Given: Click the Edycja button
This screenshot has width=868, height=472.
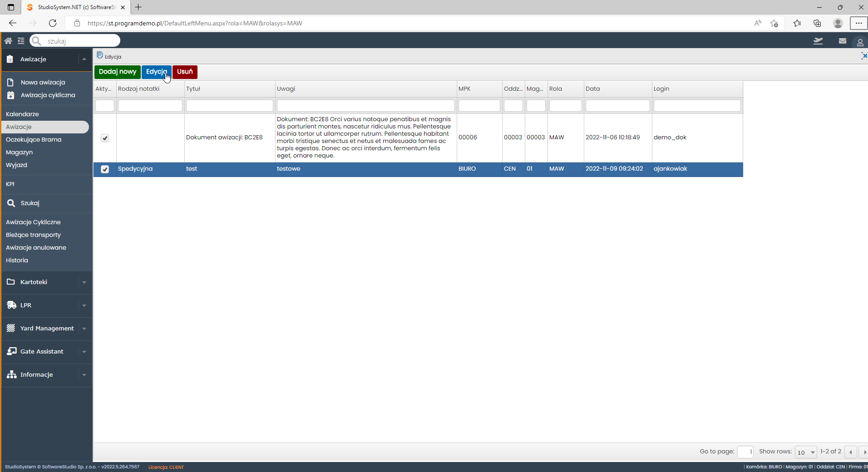Looking at the screenshot, I should 157,72.
